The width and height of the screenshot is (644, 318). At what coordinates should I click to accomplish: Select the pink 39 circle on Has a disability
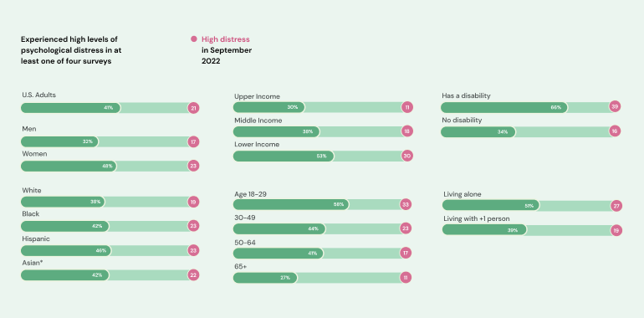[x=615, y=106]
